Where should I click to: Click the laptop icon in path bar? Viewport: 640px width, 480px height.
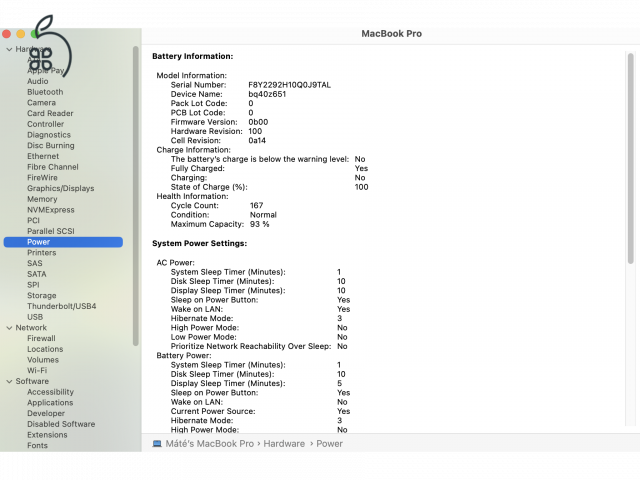click(x=157, y=444)
